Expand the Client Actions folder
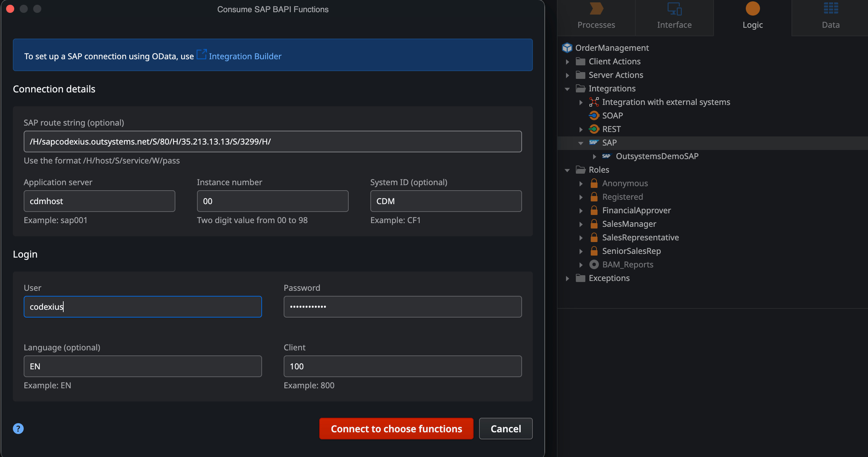This screenshot has width=868, height=457. pyautogui.click(x=567, y=62)
